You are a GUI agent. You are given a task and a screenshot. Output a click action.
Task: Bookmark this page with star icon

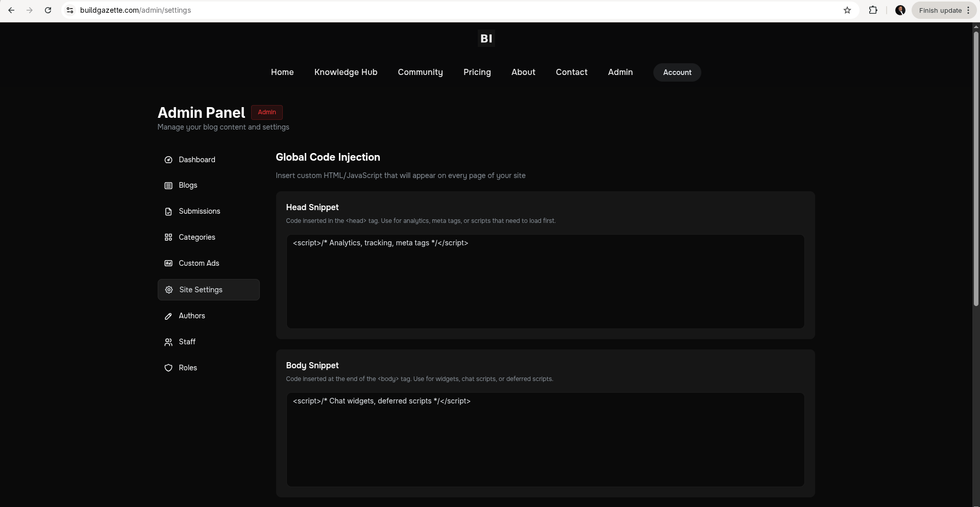(x=847, y=10)
